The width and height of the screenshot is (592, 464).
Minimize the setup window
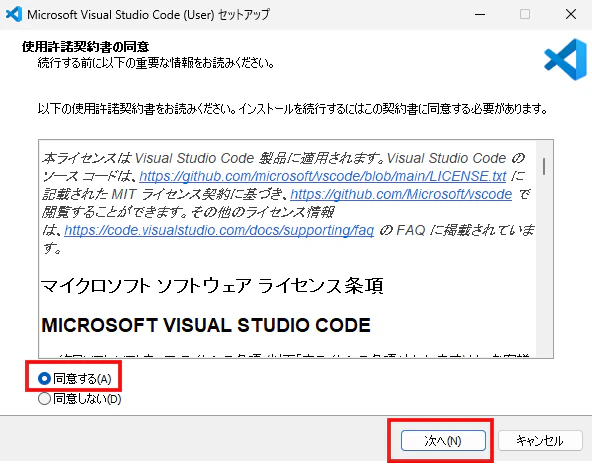click(x=480, y=14)
